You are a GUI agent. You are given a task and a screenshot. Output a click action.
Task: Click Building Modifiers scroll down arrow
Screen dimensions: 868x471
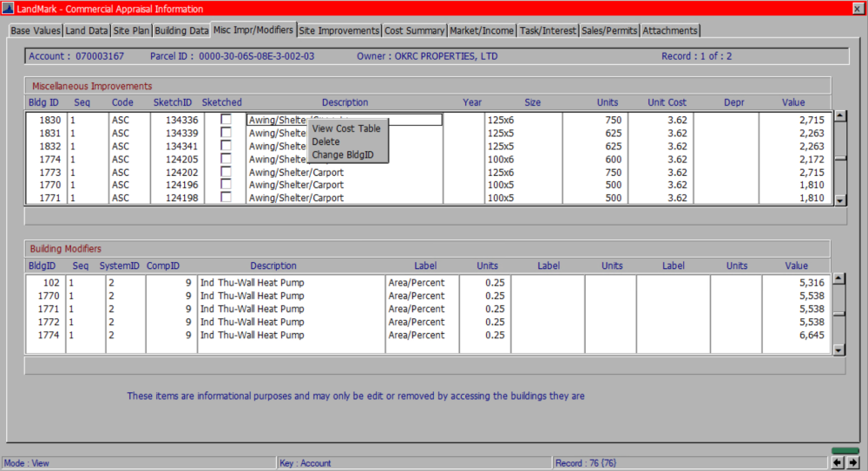click(839, 350)
